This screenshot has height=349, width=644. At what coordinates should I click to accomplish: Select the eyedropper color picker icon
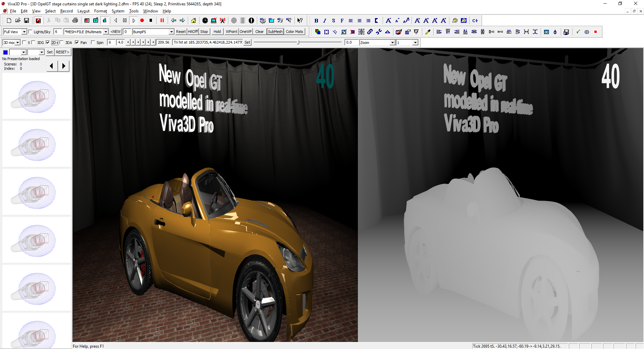tap(428, 32)
